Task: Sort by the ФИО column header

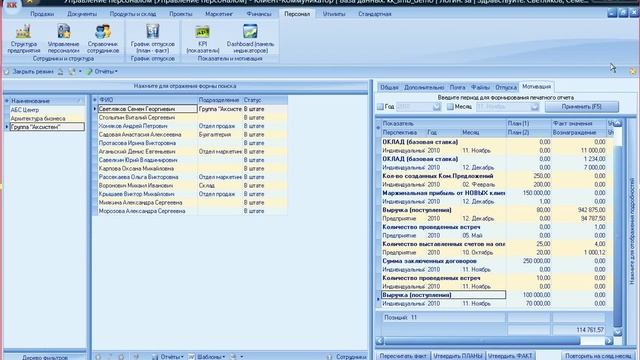Action: (x=147, y=100)
